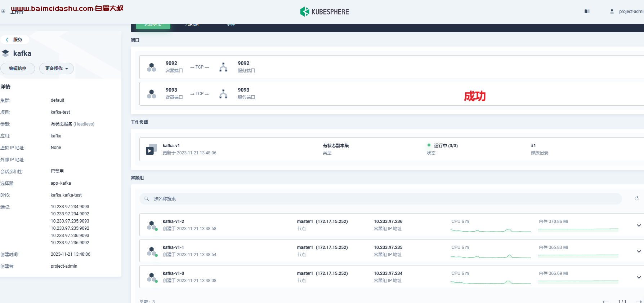Open node master1 for kafka-v1-2
This screenshot has height=303, width=644.
point(322,221)
